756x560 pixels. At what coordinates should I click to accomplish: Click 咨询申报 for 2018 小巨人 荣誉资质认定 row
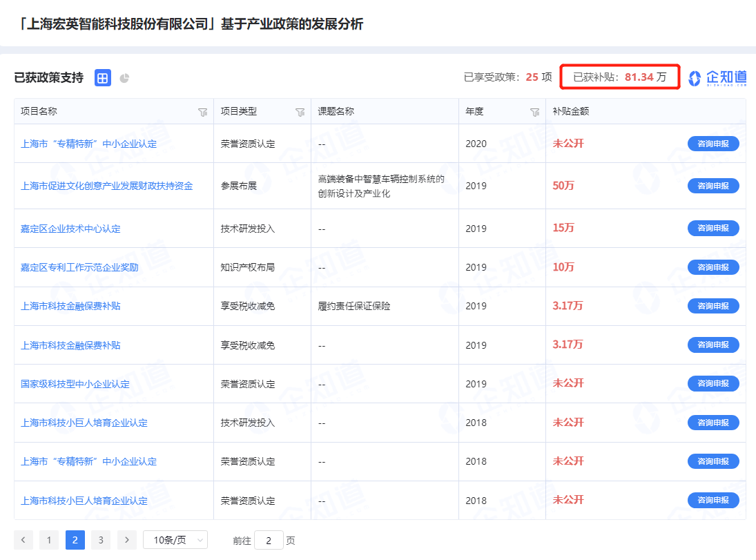coord(713,500)
